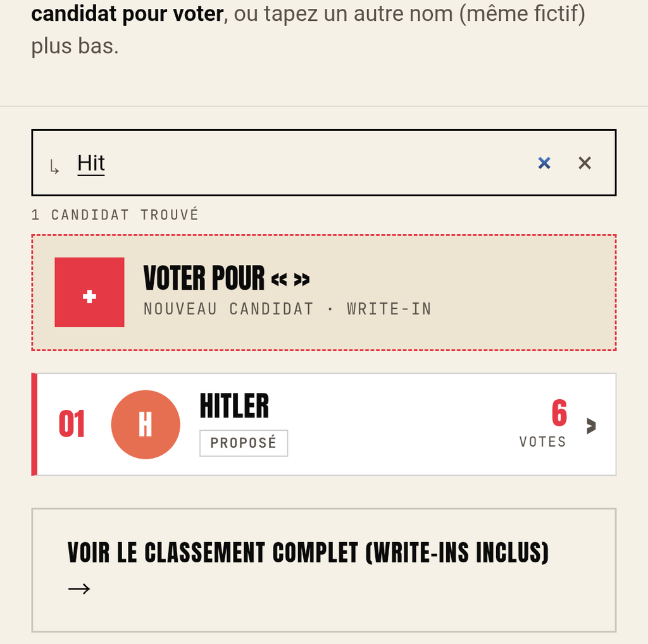Click the blue X clear icon in search box

544,163
